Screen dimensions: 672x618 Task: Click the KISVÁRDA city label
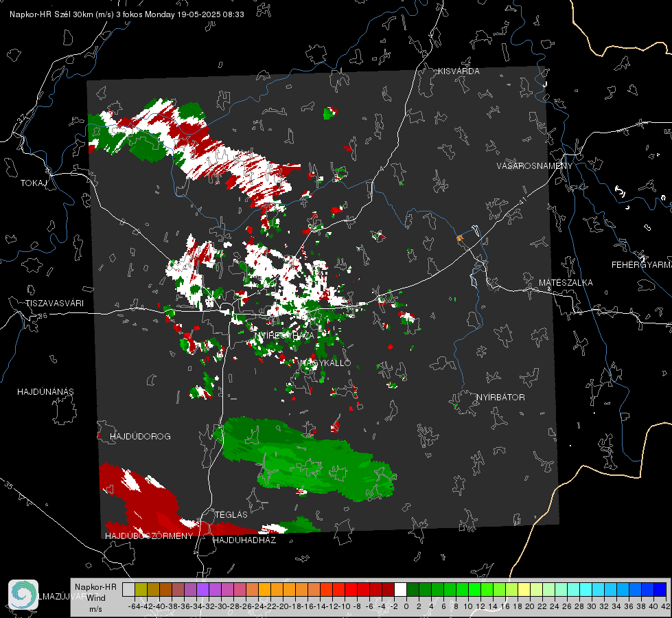459,71
